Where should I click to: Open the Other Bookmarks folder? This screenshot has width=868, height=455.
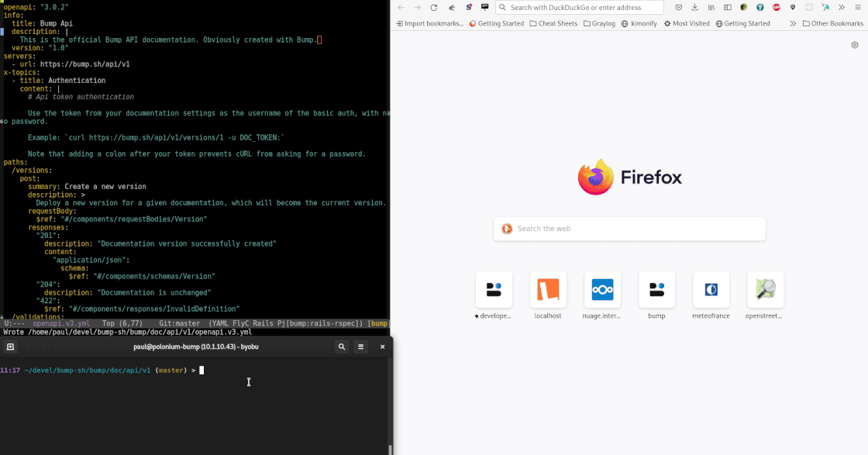pos(834,24)
